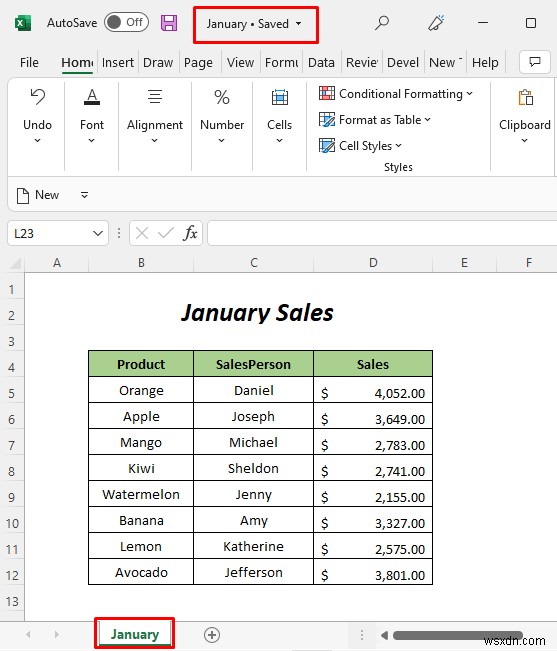This screenshot has width=557, height=651.
Task: Click the New quick access button
Action: (x=38, y=195)
